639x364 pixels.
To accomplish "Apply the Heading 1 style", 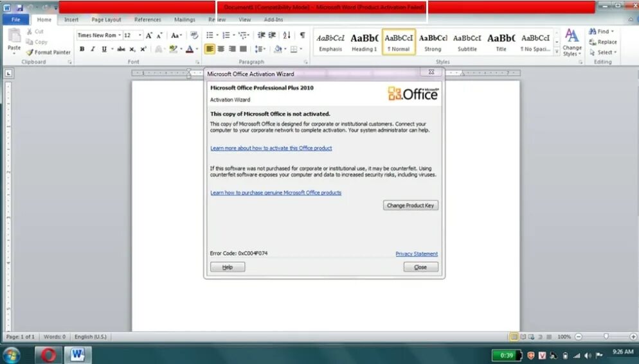I will [x=364, y=42].
